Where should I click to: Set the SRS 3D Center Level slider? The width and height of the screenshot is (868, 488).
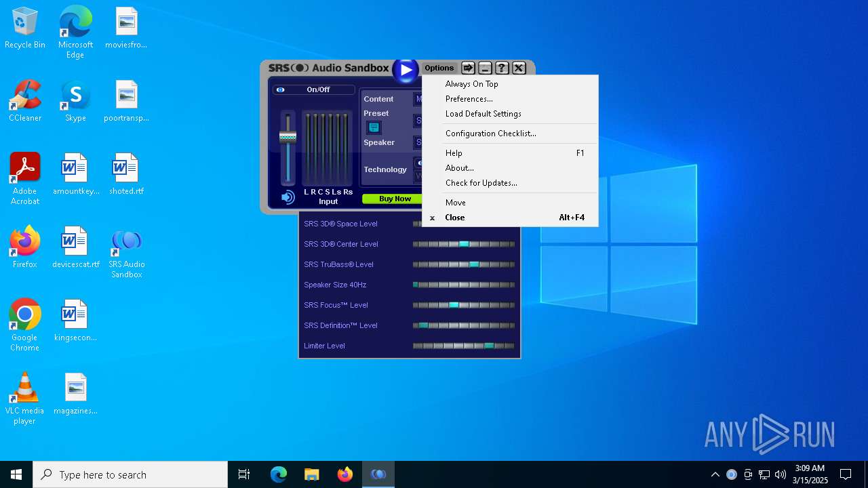pos(464,244)
